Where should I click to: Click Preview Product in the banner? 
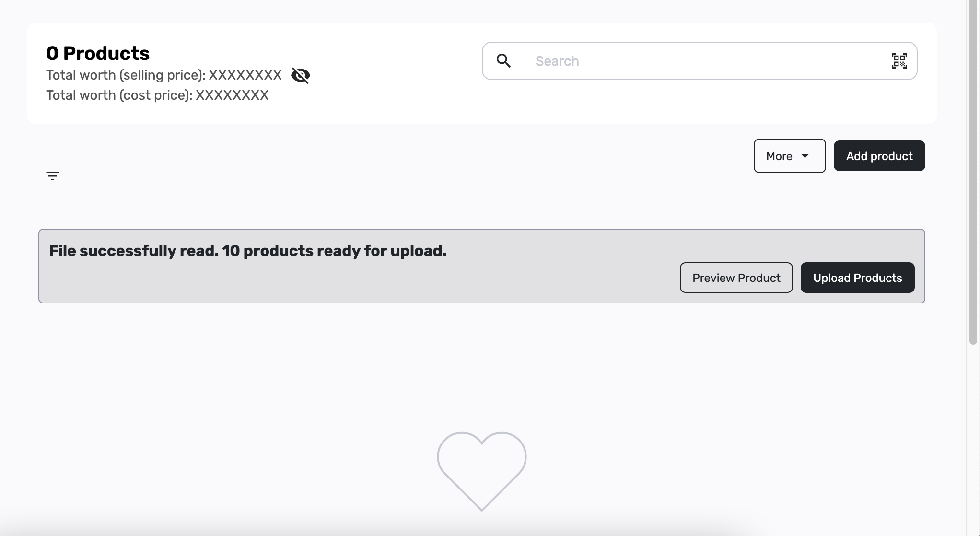pyautogui.click(x=736, y=278)
